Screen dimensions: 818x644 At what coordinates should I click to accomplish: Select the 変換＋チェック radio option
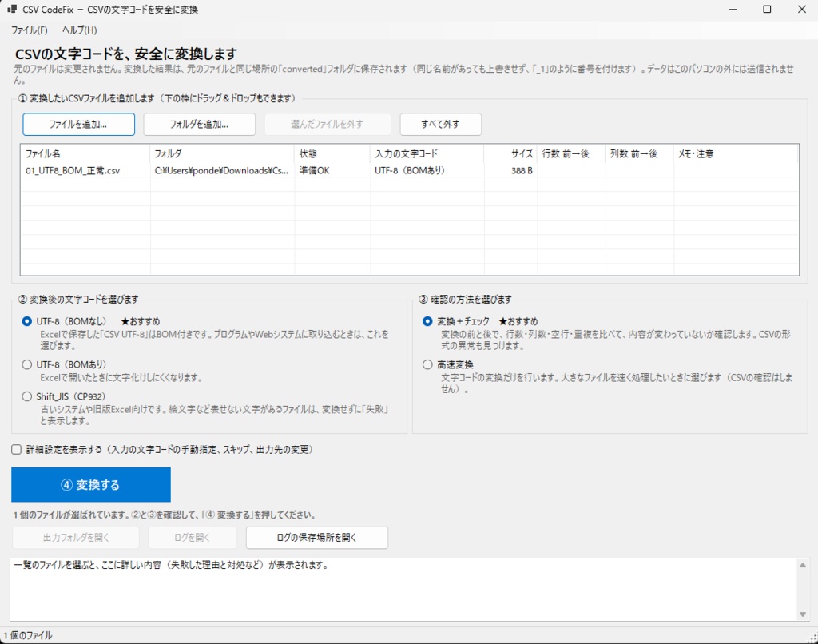tap(427, 321)
